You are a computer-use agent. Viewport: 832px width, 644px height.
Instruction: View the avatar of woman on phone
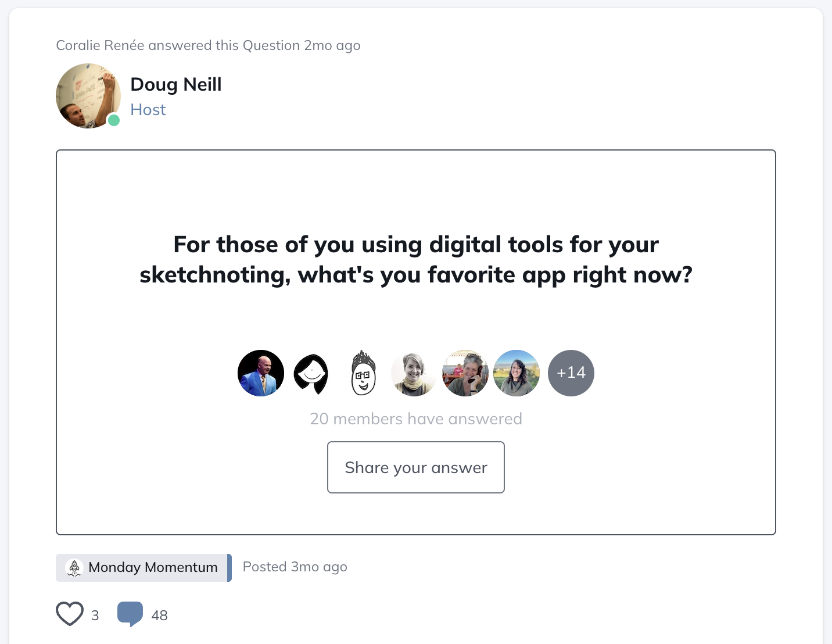465,373
